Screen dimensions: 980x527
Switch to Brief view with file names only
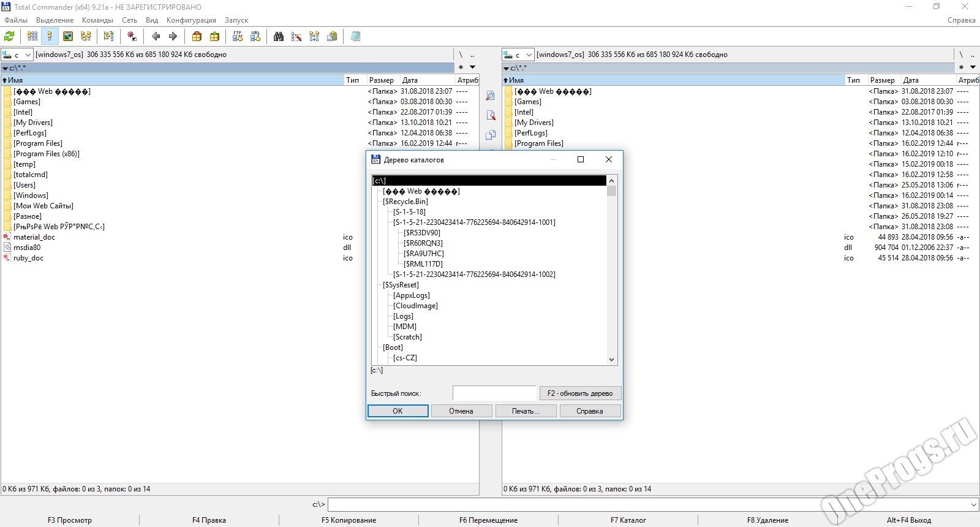[x=32, y=37]
